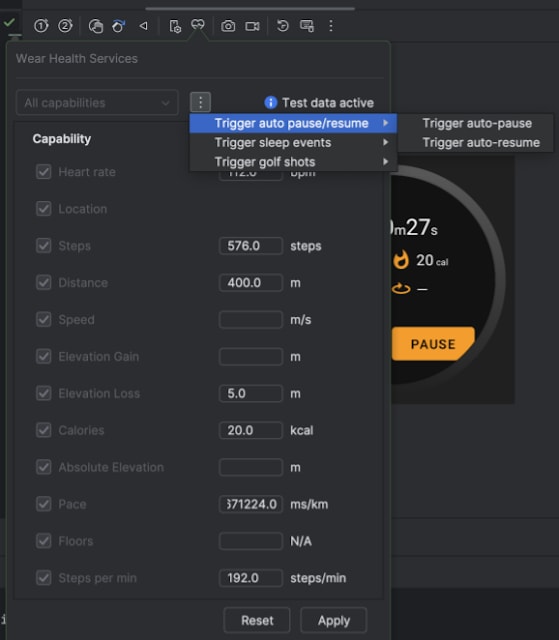The height and width of the screenshot is (640, 559).
Task: Select Trigger auto-pause
Action: (x=477, y=123)
